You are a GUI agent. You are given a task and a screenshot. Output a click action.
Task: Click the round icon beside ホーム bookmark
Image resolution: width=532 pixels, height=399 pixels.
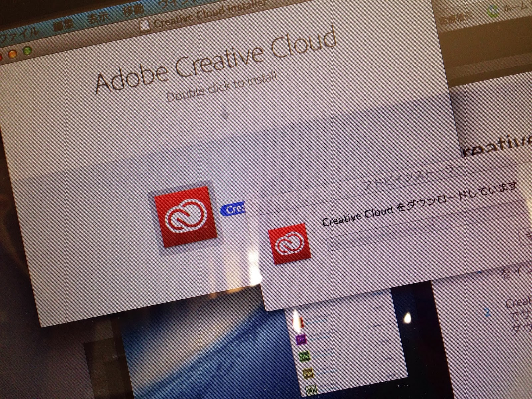[x=493, y=12]
